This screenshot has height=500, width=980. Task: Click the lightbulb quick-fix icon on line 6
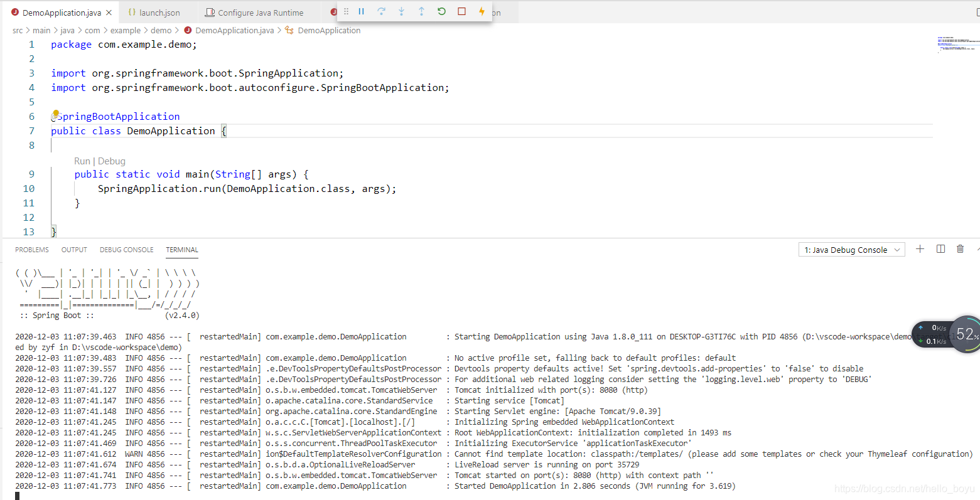click(56, 114)
